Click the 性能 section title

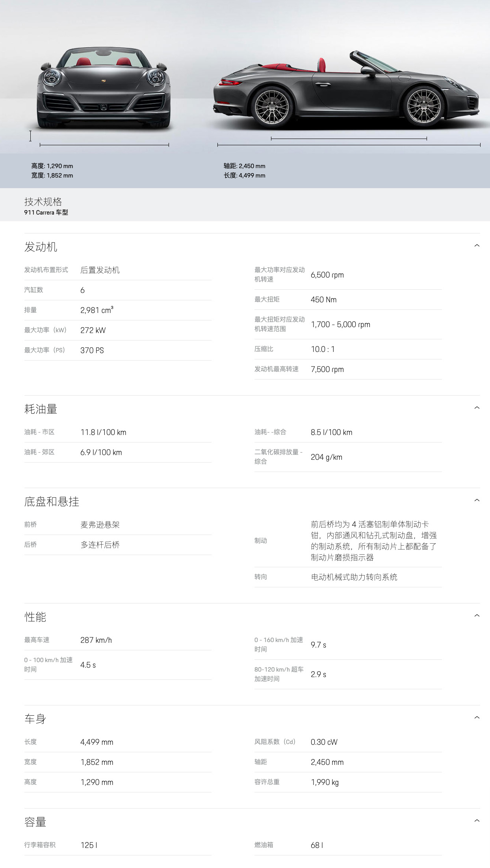click(35, 617)
